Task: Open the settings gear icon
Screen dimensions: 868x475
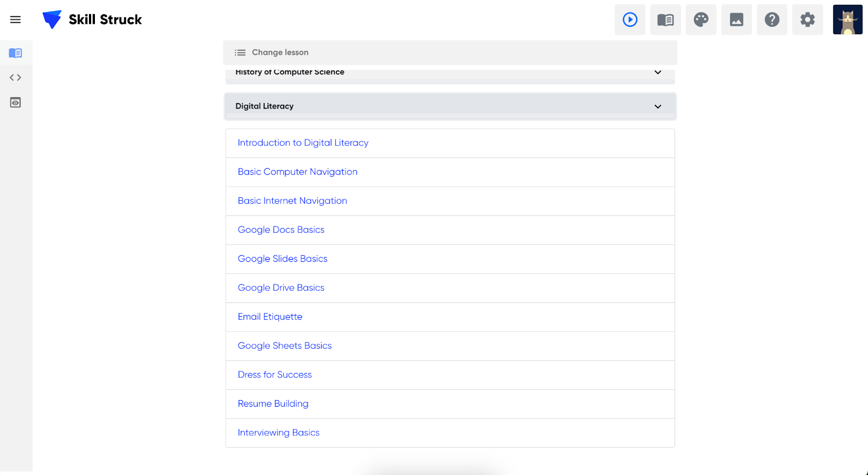Action: click(x=808, y=20)
